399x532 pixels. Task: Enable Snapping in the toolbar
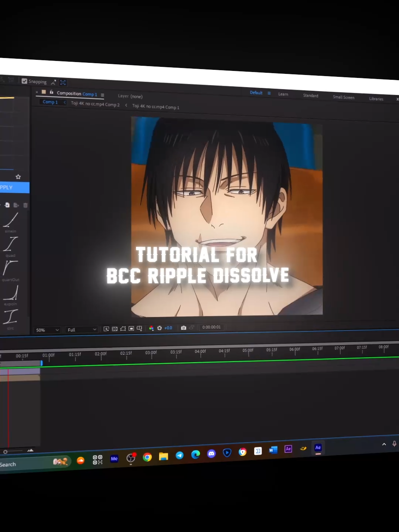pos(24,81)
